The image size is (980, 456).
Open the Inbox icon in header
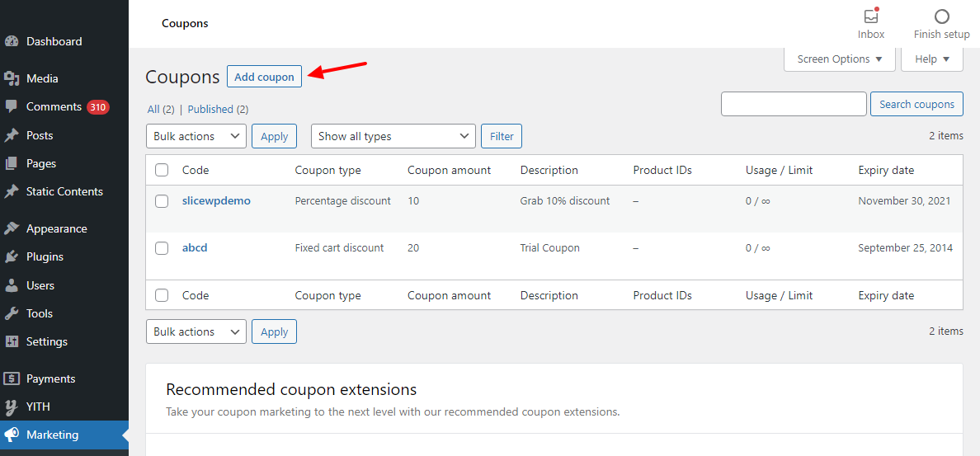point(870,16)
